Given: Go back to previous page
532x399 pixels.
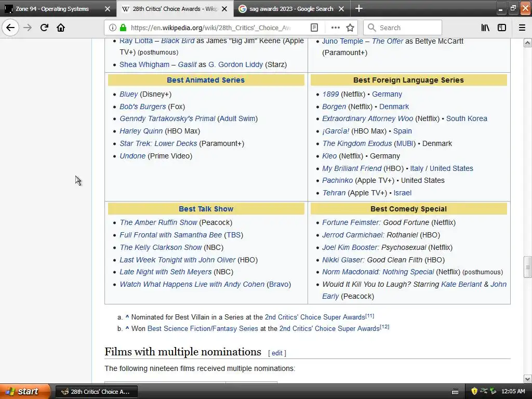Looking at the screenshot, I should click(10, 28).
